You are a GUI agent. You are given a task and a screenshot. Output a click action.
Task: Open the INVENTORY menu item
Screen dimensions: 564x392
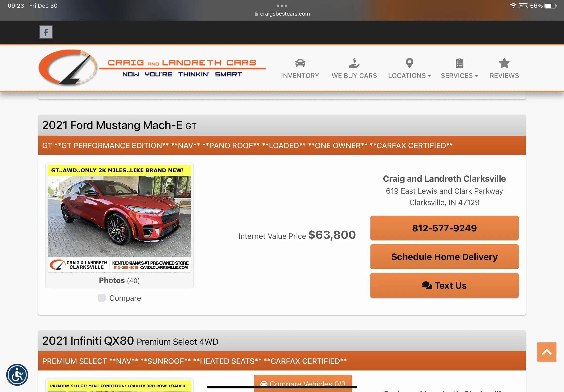pos(300,75)
